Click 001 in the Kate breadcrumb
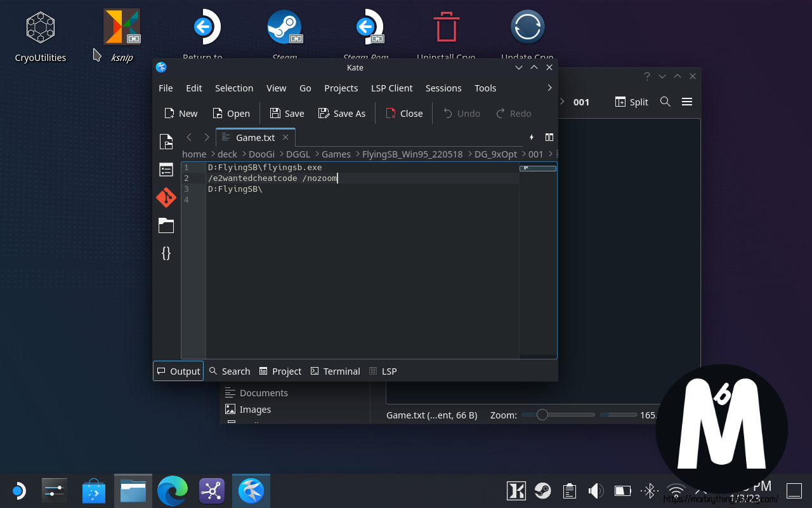 pos(536,154)
